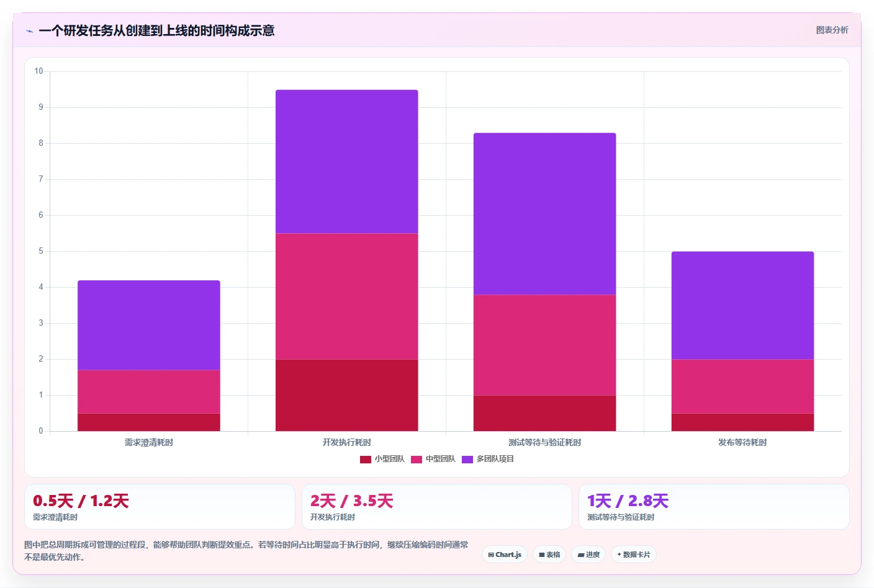874x588 pixels.
Task: Click the 开发执行耗时 x-axis label
Action: pos(347,442)
